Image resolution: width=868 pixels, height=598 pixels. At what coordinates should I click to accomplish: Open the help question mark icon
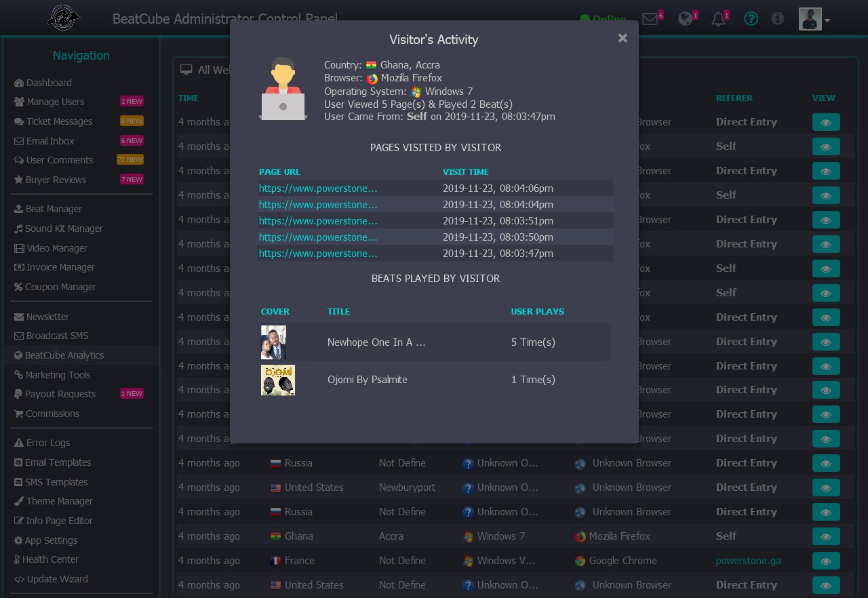[x=751, y=19]
